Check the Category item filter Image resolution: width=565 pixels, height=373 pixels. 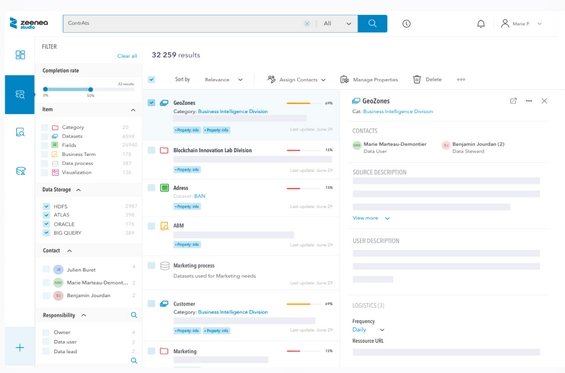[45, 127]
